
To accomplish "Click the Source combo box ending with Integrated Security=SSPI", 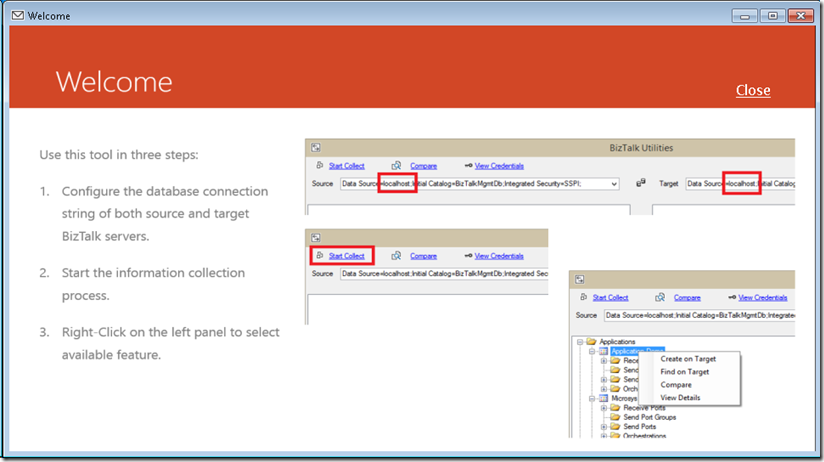I will point(479,184).
